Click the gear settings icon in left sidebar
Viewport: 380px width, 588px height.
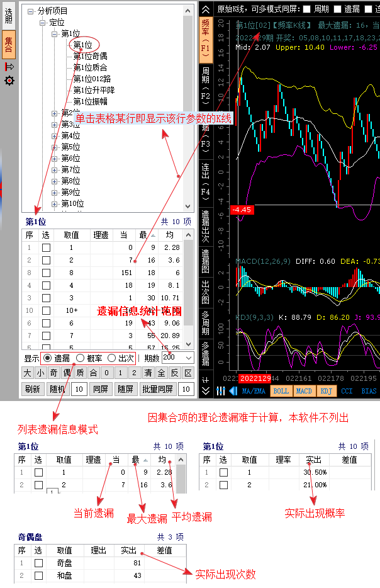point(9,81)
